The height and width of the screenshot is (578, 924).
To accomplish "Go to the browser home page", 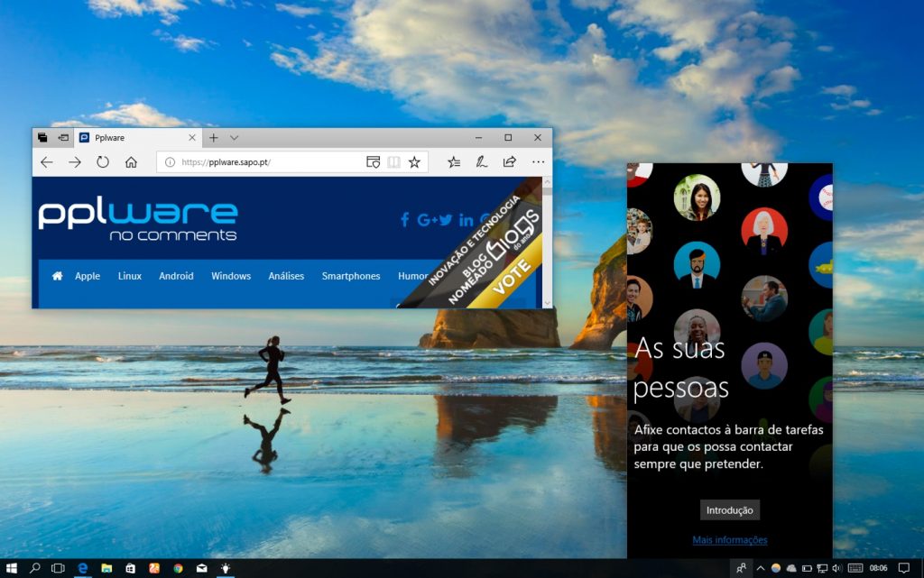I will (x=131, y=162).
